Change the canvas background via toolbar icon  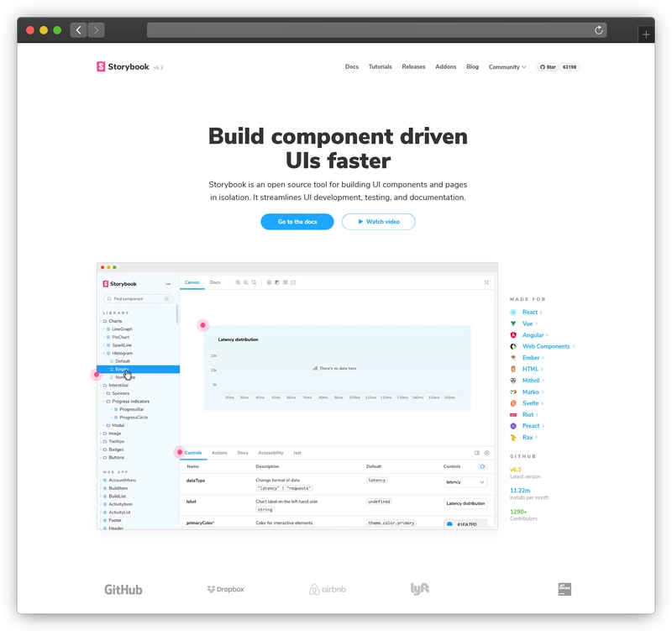(x=277, y=282)
